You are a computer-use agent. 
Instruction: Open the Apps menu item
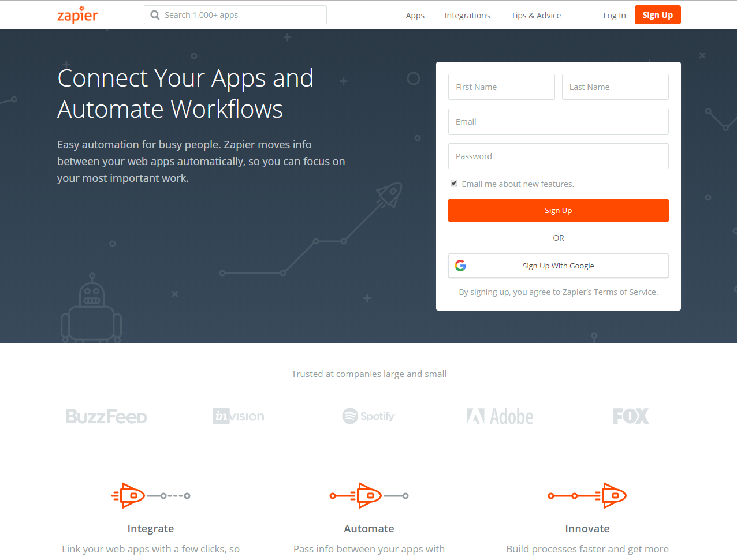pyautogui.click(x=415, y=16)
